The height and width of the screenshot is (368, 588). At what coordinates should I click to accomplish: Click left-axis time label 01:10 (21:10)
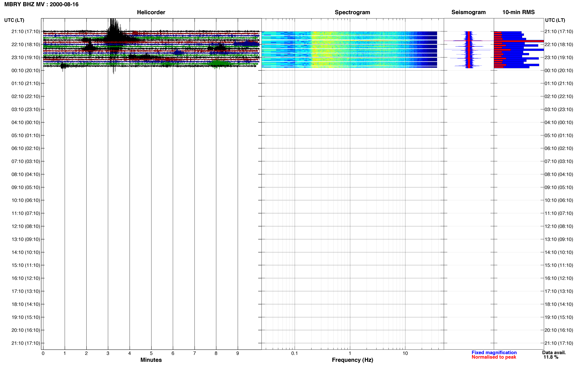(26, 83)
